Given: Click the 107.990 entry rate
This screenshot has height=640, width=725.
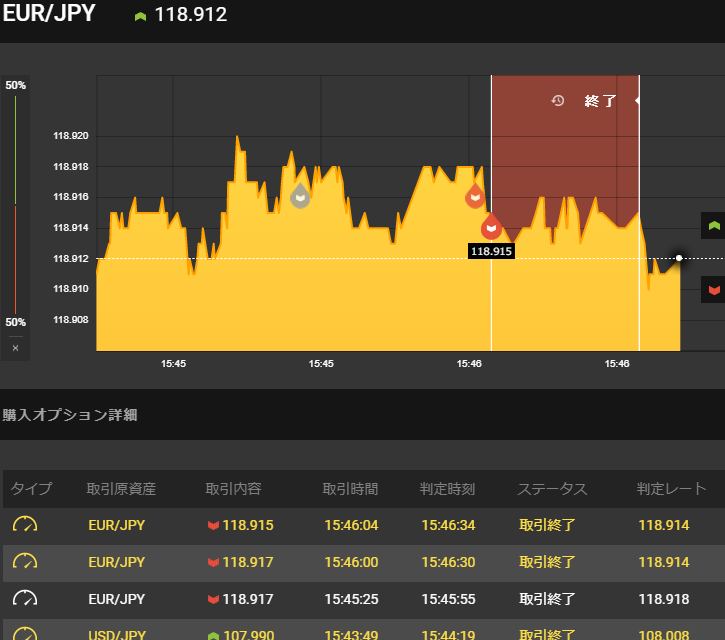Looking at the screenshot, I should pyautogui.click(x=249, y=634).
